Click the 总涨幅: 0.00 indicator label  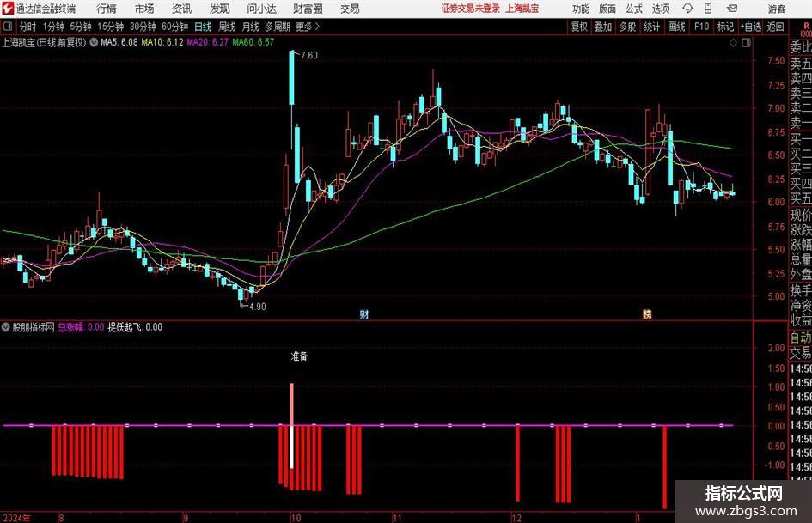click(82, 327)
